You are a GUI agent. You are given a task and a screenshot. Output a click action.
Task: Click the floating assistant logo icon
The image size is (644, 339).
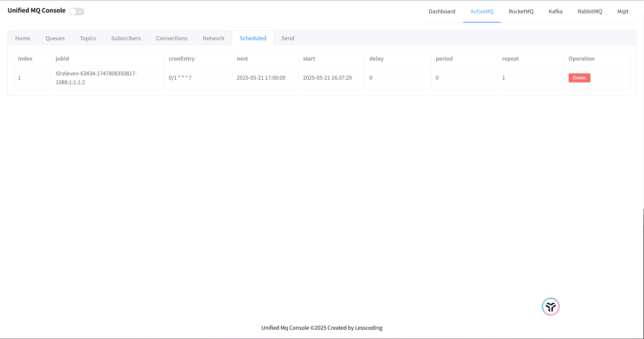(550, 307)
